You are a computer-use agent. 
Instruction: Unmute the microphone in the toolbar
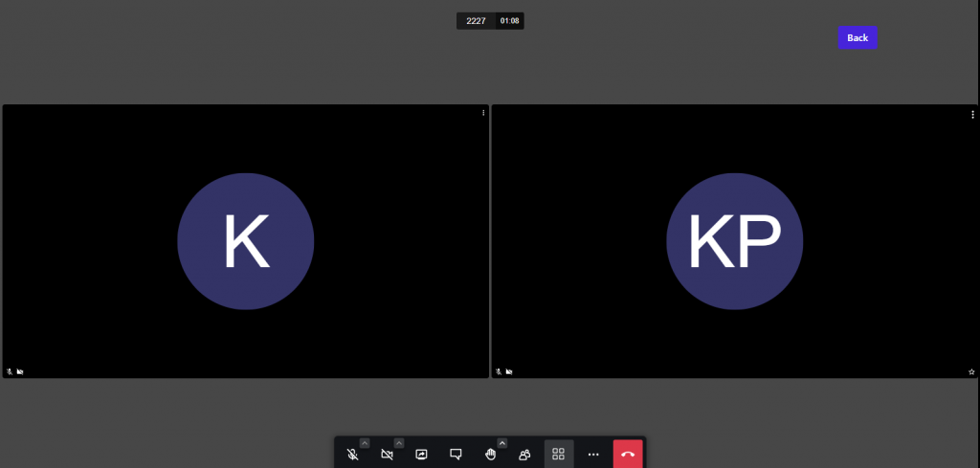(x=352, y=455)
